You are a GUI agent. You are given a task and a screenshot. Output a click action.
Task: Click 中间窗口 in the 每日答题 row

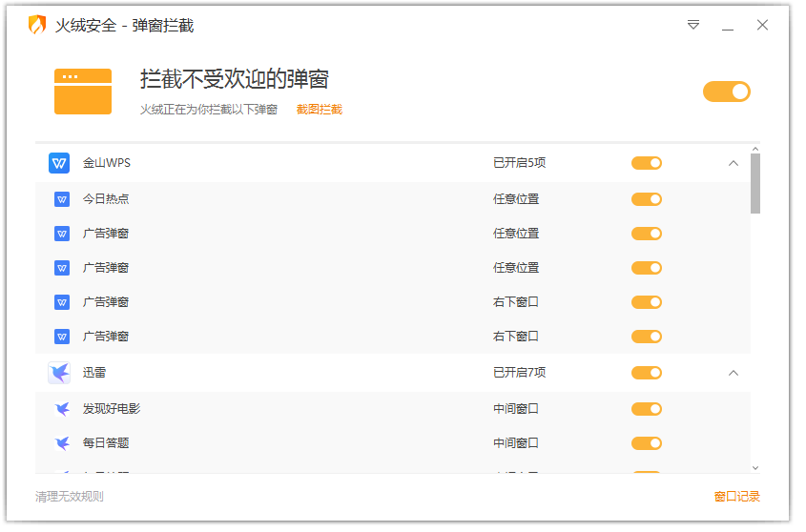pyautogui.click(x=516, y=444)
